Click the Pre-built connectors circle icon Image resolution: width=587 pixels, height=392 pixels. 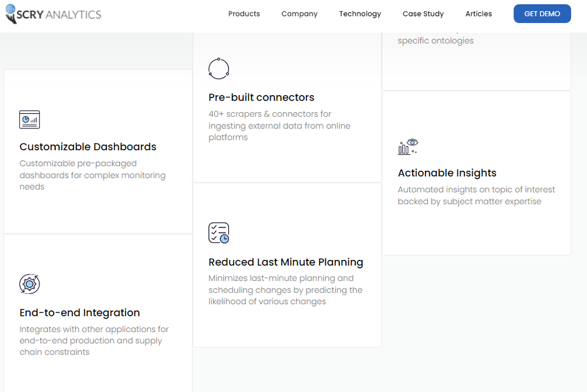click(x=218, y=69)
